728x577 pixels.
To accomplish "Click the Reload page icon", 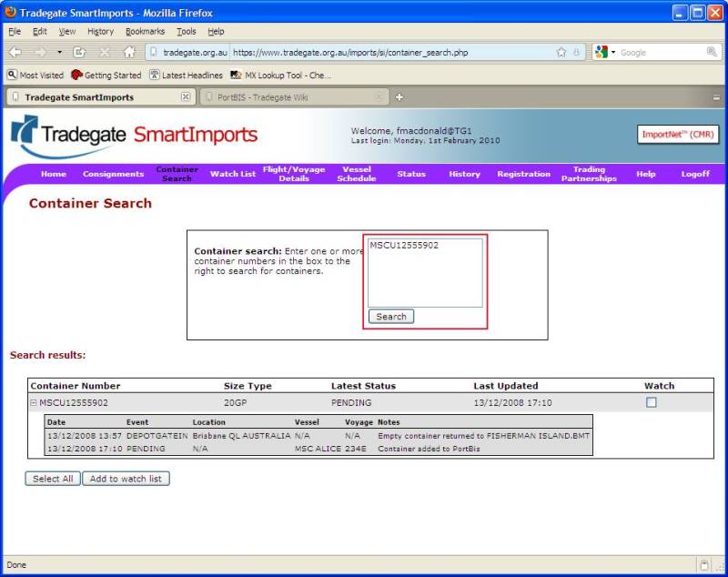I will [80, 52].
